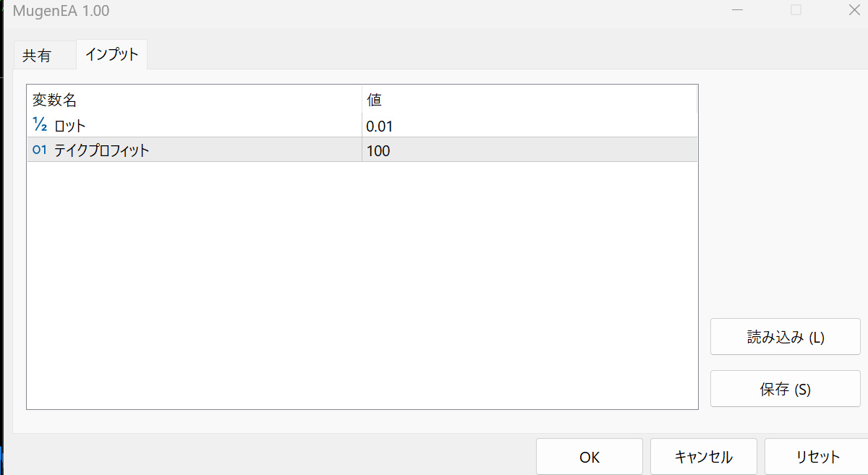Screen dimensions: 868x475
Task: Select the インプット tab
Action: (x=111, y=54)
